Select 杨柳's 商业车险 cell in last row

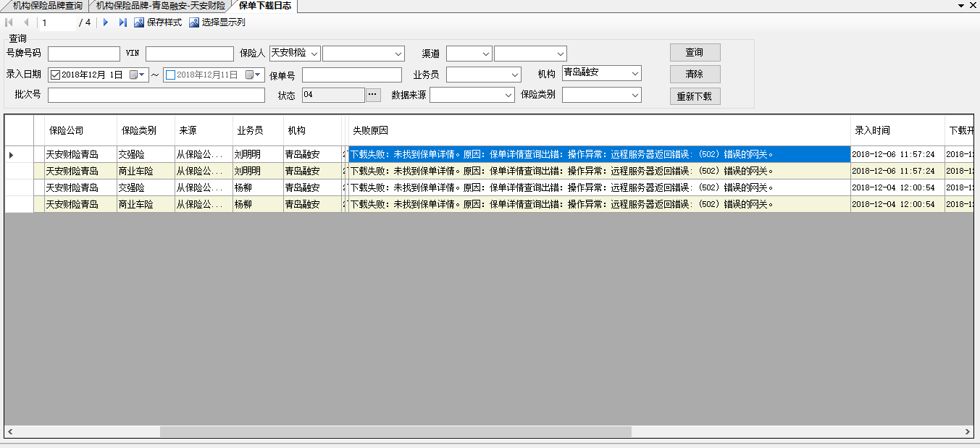coord(146,205)
